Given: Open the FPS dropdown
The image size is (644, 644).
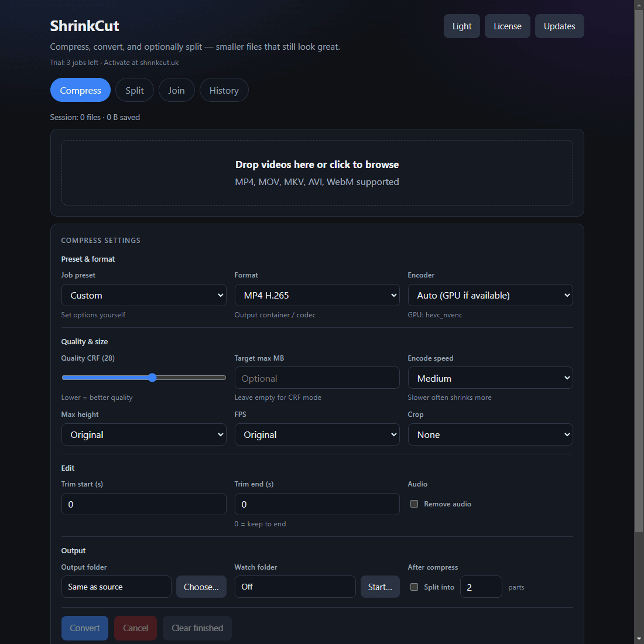Looking at the screenshot, I should coord(317,434).
